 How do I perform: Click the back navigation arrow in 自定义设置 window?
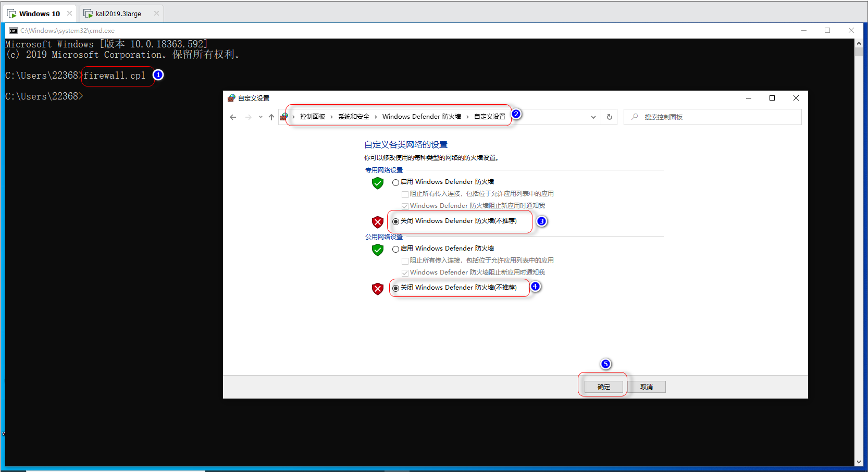tap(233, 117)
